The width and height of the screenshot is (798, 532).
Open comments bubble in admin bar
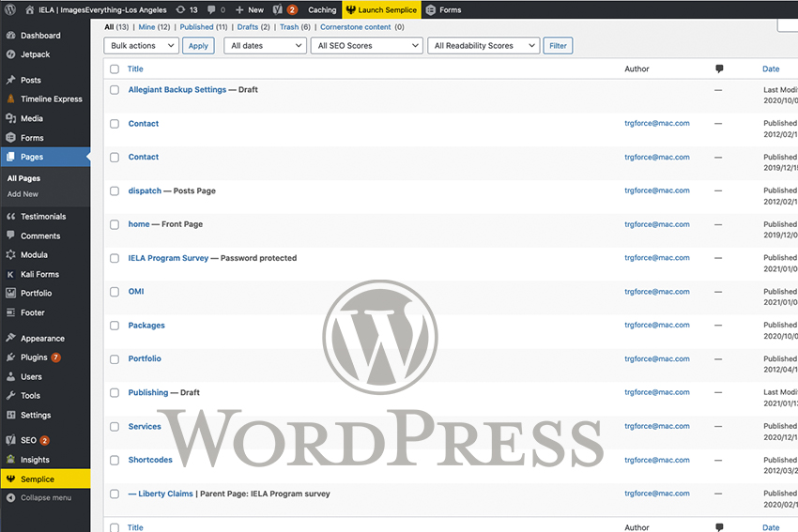coord(211,9)
